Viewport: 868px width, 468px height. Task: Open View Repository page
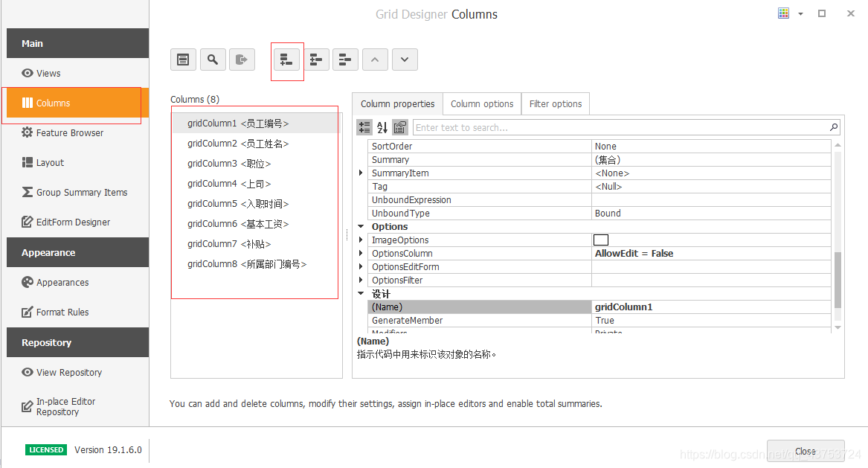pyautogui.click(x=77, y=373)
